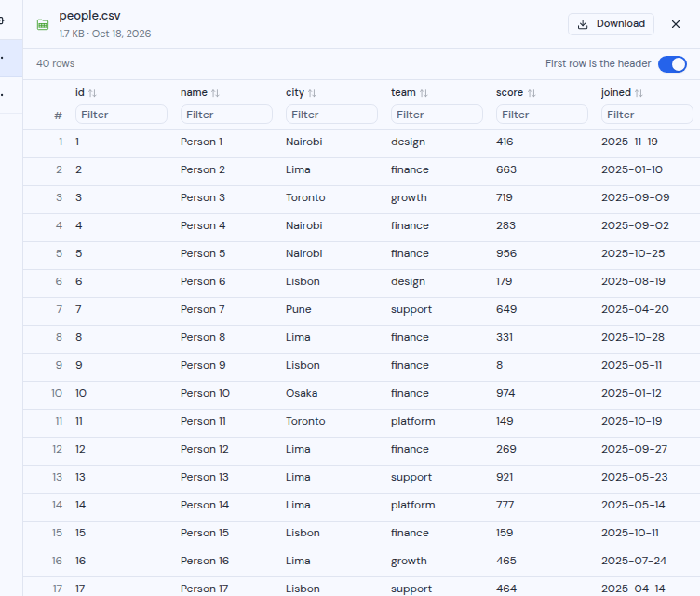Click the people.csv file title
The width and height of the screenshot is (700, 596).
click(x=89, y=16)
